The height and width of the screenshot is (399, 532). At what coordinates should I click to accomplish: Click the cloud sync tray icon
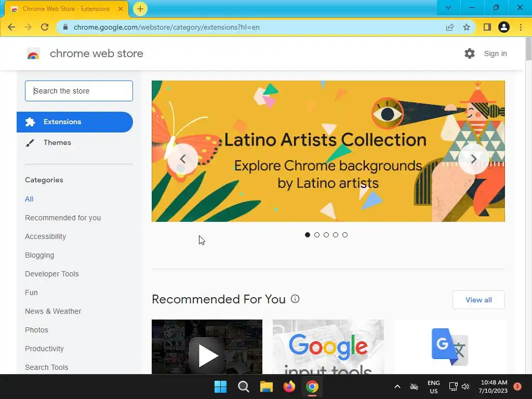414,387
